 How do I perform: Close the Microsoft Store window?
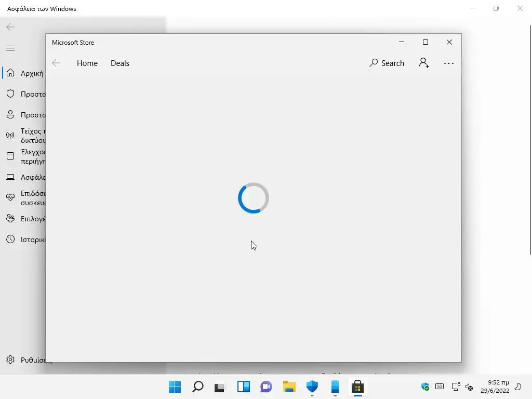(449, 42)
